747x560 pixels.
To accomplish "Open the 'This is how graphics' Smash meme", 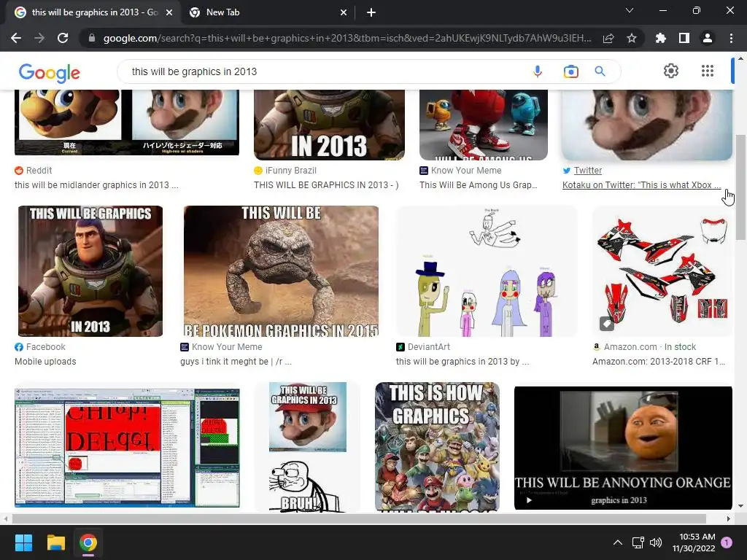I will coord(437,447).
